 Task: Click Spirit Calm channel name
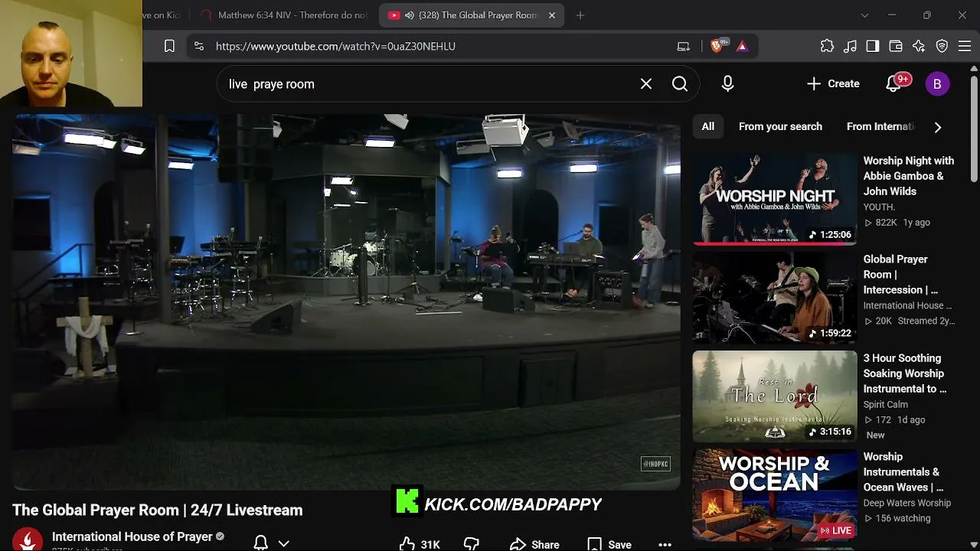885,404
